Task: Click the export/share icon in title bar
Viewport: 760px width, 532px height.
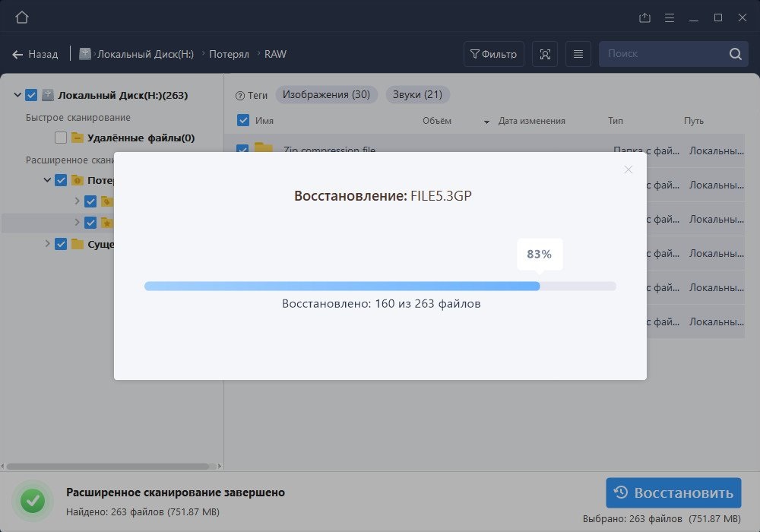Action: [x=645, y=17]
